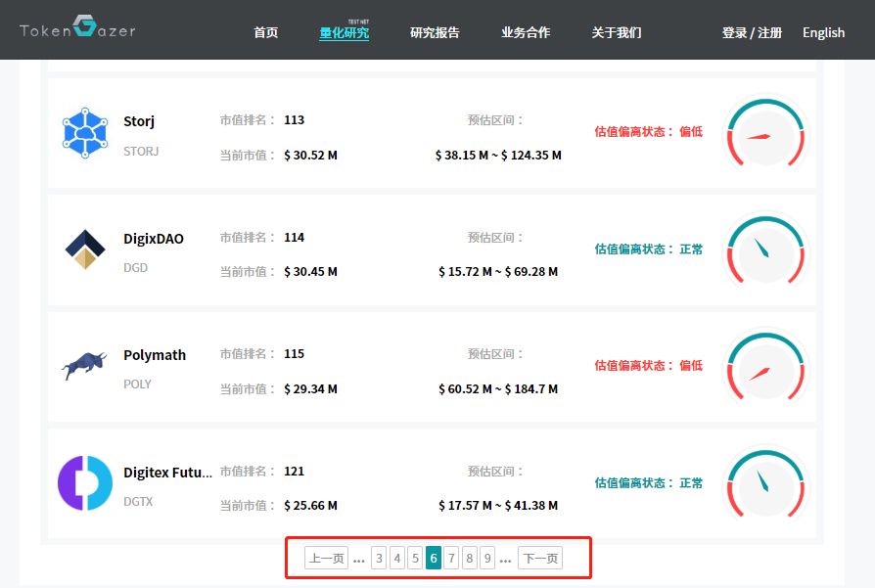Open 业务合作 navigation item
This screenshot has height=588, width=875.
tap(526, 33)
